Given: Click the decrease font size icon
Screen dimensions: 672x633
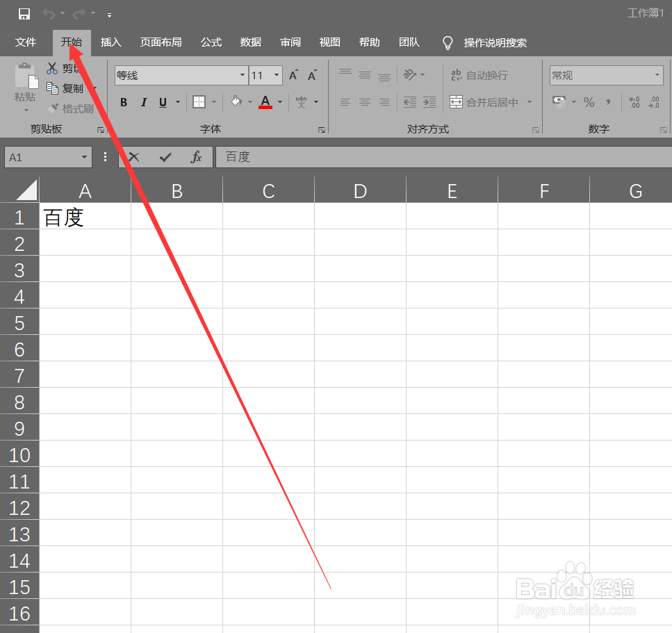Looking at the screenshot, I should coord(313,76).
